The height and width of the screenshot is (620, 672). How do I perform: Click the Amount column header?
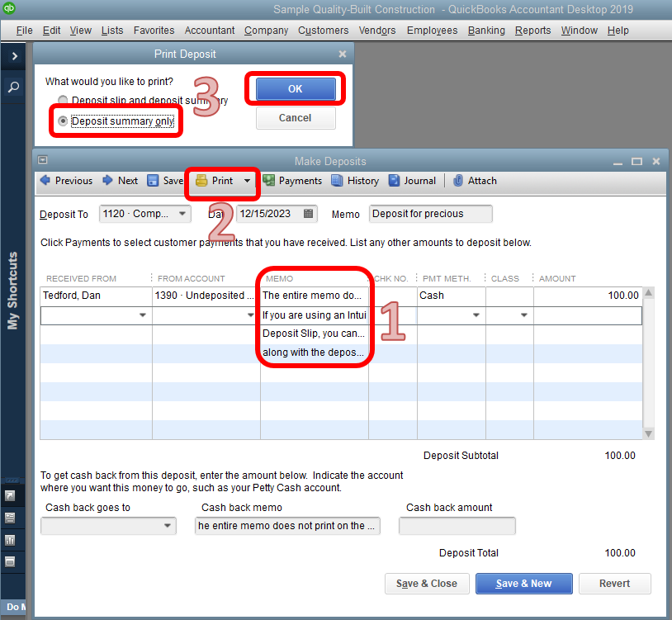tap(557, 278)
